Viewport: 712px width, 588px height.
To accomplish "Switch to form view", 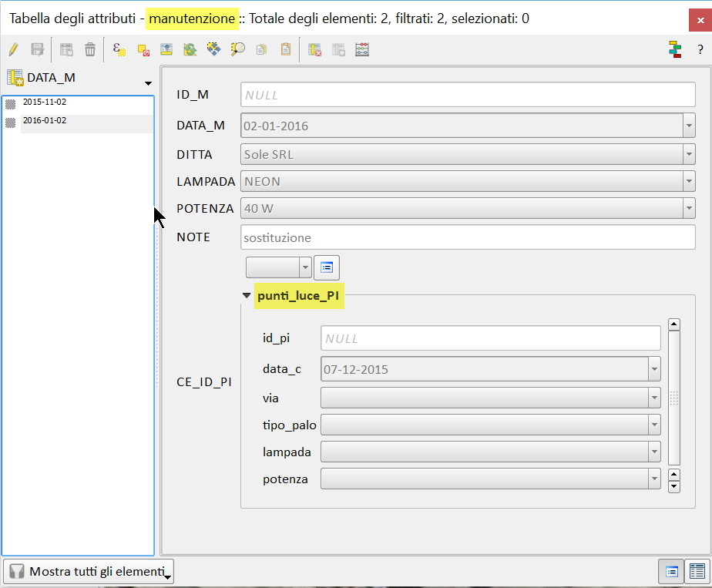I will (671, 572).
